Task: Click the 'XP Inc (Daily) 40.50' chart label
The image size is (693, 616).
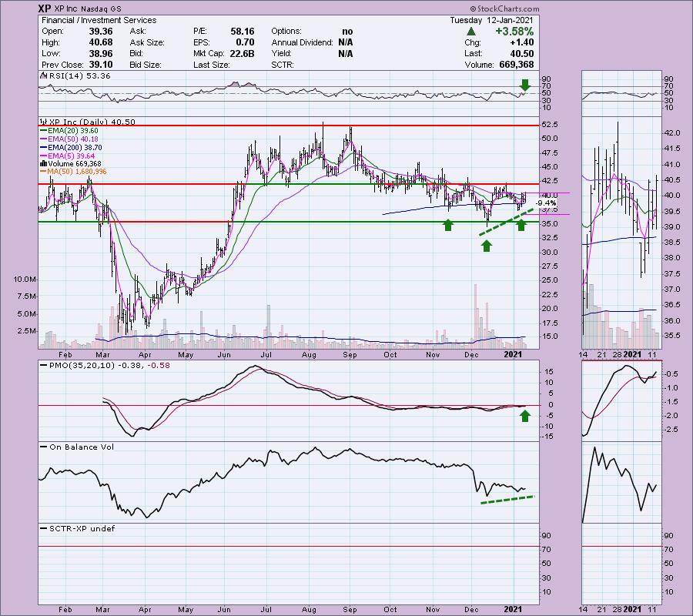Action: click(92, 122)
